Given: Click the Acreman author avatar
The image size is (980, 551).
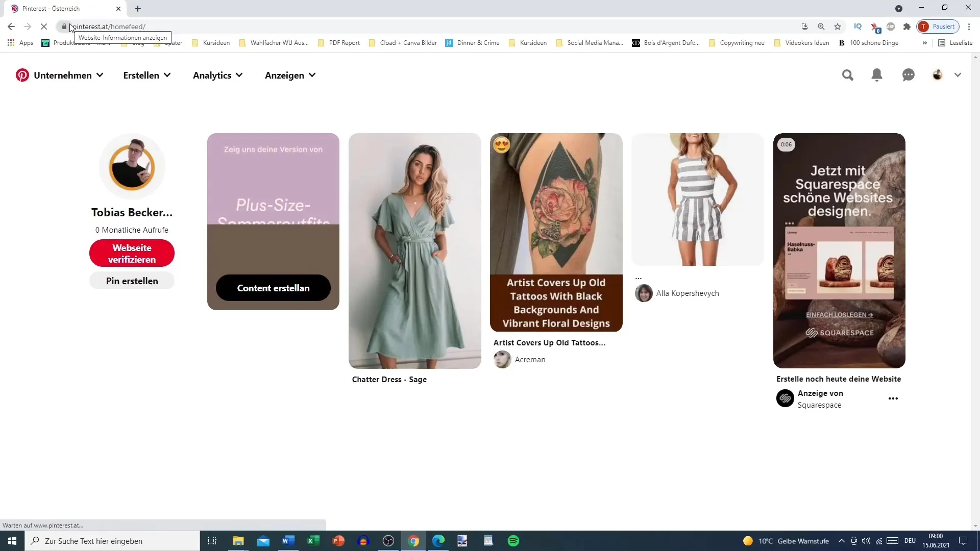Looking at the screenshot, I should pyautogui.click(x=502, y=360).
